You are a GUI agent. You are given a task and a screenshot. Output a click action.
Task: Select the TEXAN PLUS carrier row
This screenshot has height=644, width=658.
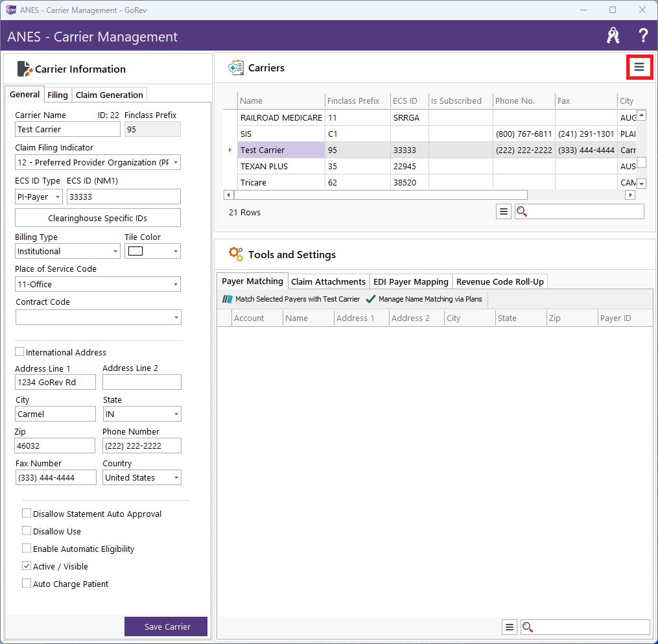(430, 166)
